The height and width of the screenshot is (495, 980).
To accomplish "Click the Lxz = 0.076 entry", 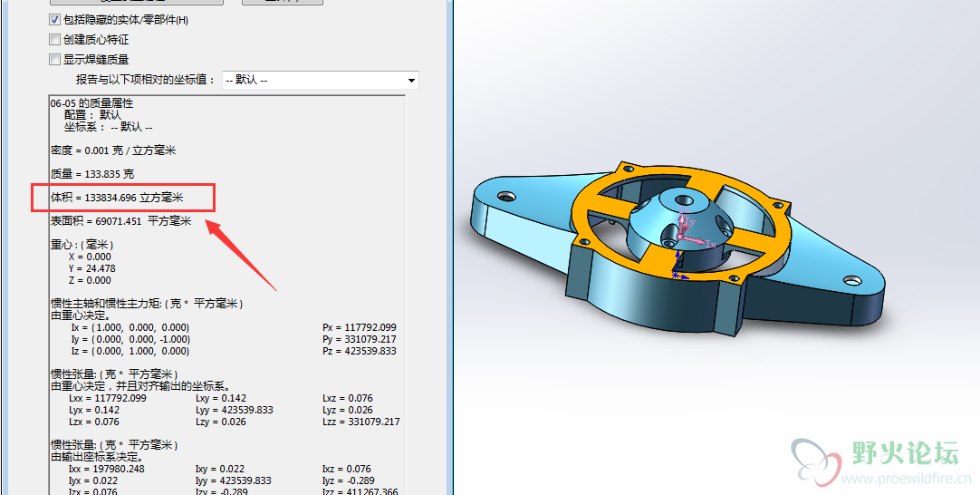I will (x=347, y=398).
